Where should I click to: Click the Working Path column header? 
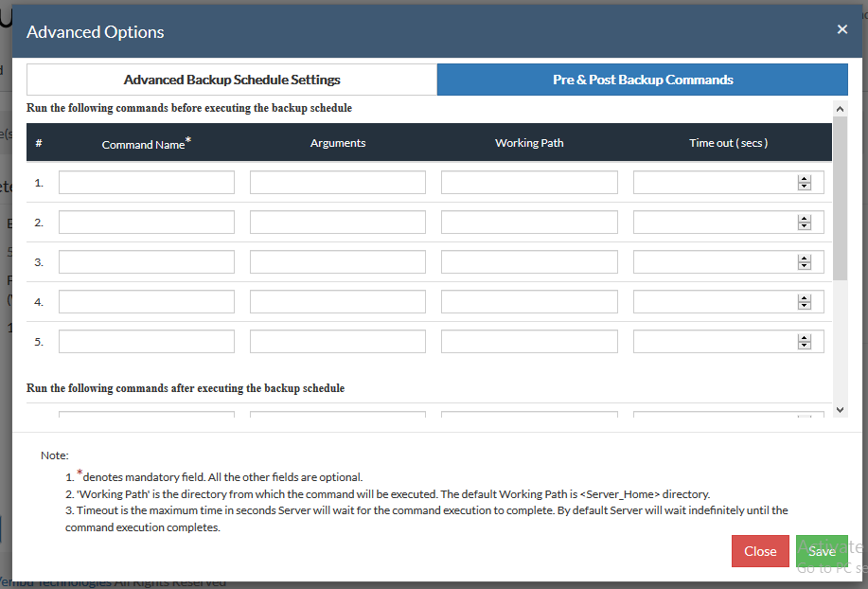coord(529,143)
